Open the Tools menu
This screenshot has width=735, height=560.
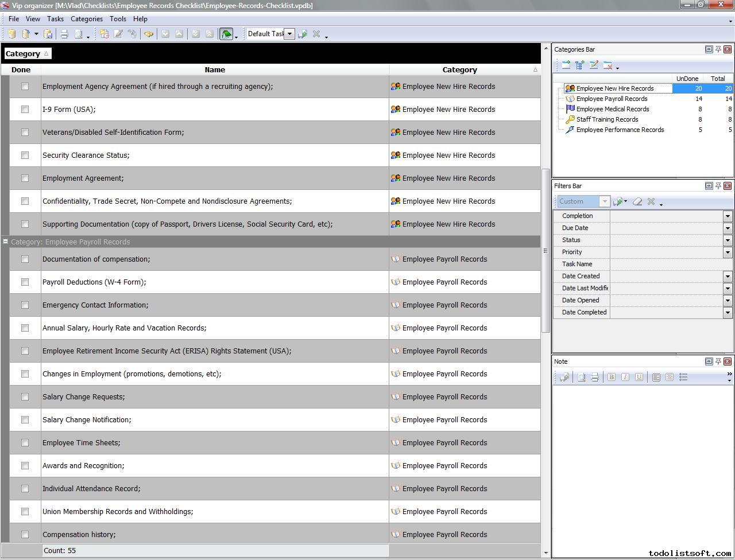point(118,19)
